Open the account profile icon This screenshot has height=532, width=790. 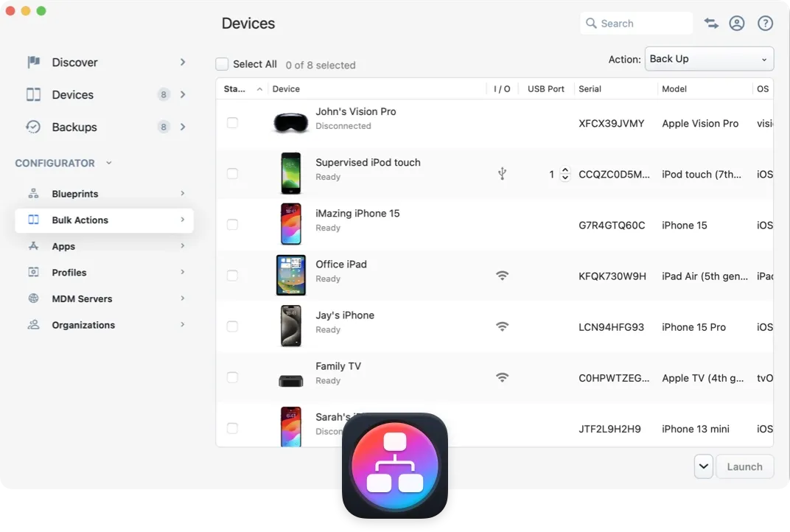pos(737,23)
